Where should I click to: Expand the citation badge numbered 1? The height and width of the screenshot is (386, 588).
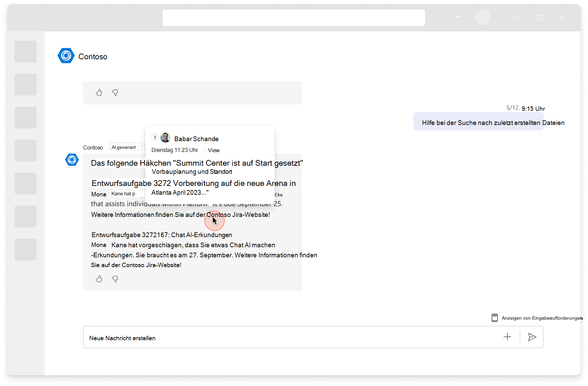coord(155,137)
